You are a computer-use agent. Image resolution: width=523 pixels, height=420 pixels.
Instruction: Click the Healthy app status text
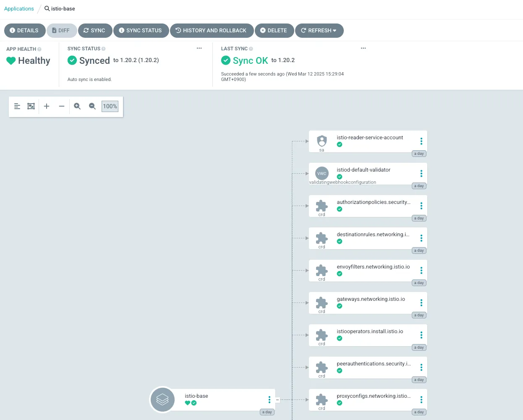[34, 61]
